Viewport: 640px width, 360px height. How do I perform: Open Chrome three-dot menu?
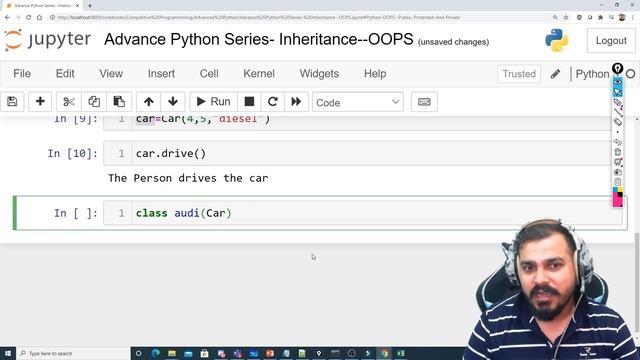[633, 18]
